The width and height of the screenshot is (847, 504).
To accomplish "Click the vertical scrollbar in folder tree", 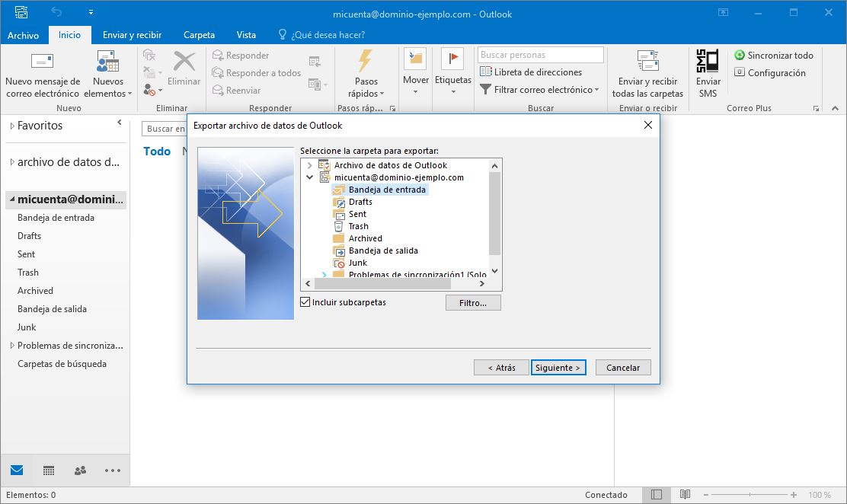I will click(494, 213).
